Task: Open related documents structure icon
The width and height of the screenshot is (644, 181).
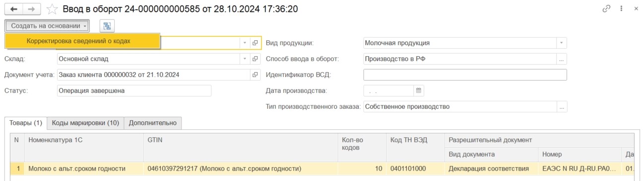Action: [x=107, y=26]
